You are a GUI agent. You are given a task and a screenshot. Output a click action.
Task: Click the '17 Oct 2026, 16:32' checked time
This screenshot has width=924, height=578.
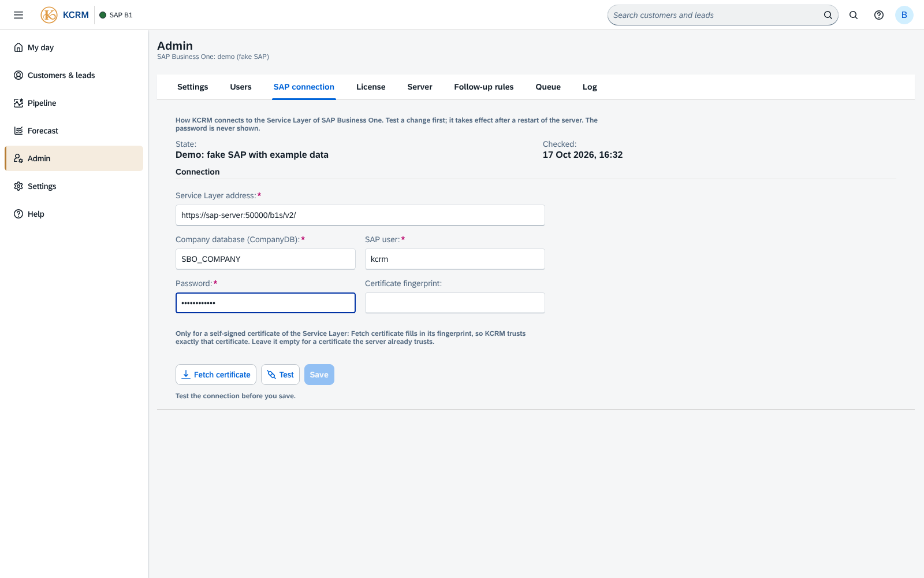point(583,155)
